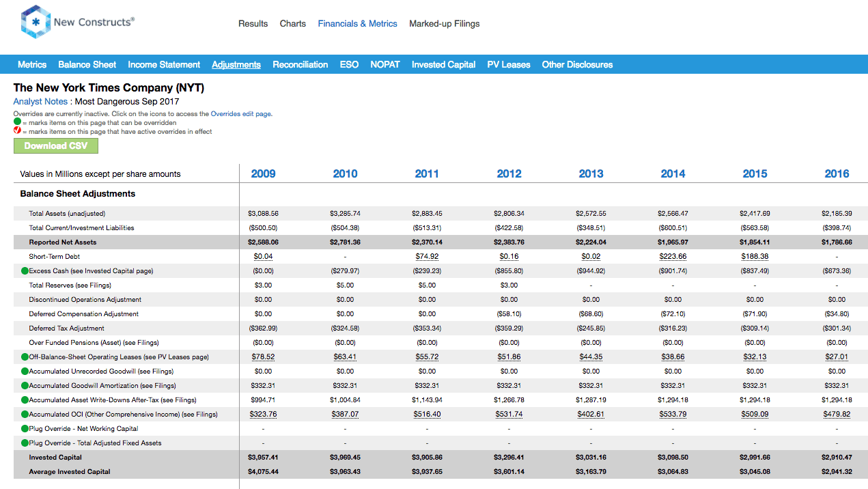Select the Adjustments tab
The width and height of the screenshot is (868, 489).
(236, 65)
